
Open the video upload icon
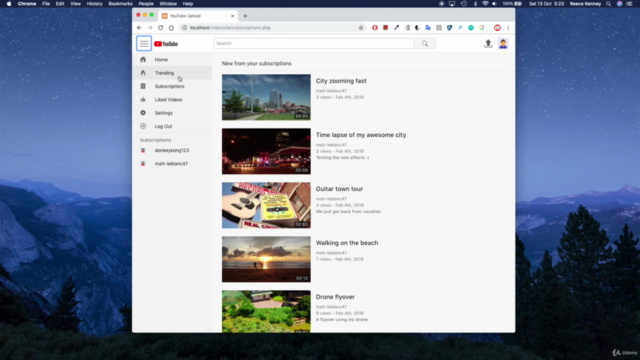point(488,43)
